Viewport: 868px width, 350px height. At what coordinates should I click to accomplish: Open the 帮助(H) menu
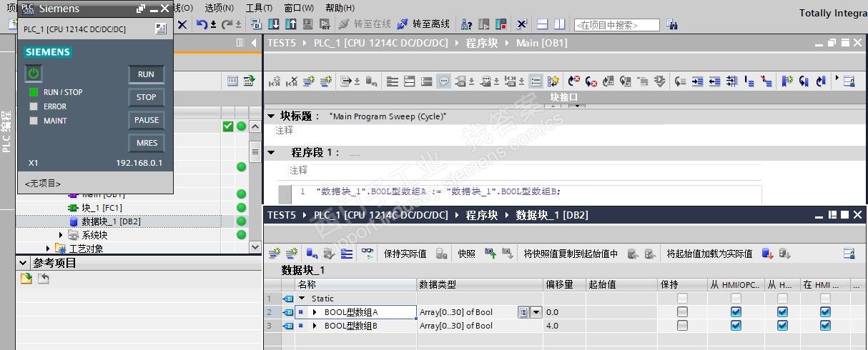340,8
